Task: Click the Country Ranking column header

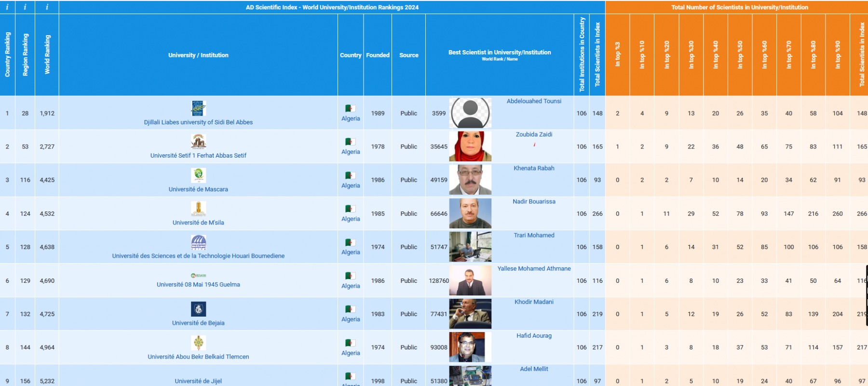Action: (7, 54)
